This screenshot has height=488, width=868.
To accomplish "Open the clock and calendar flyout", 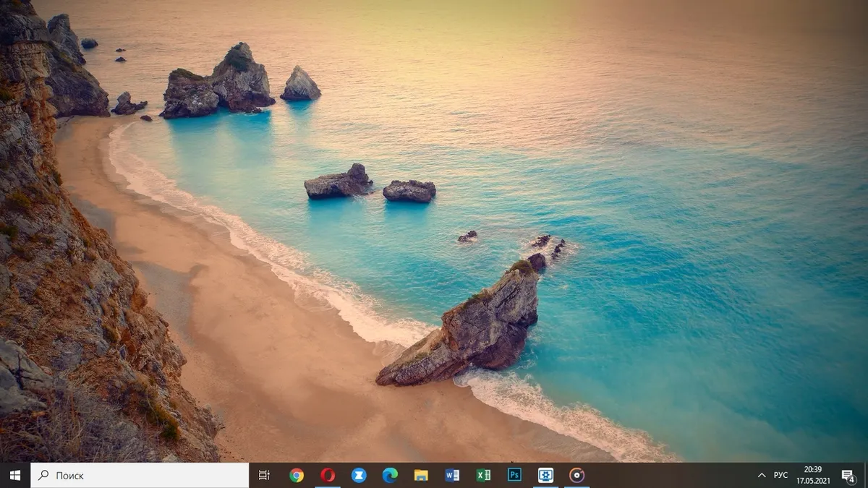I will 812,475.
